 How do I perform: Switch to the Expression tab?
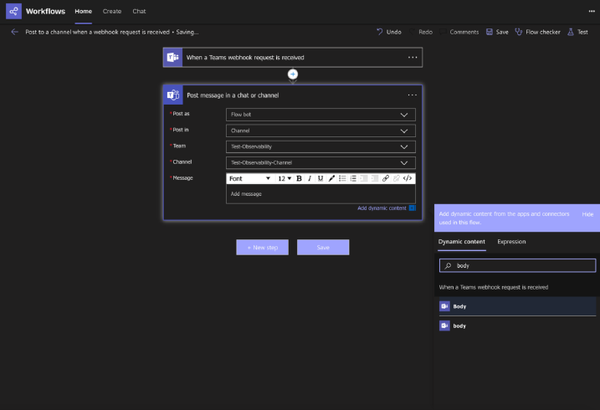point(511,241)
